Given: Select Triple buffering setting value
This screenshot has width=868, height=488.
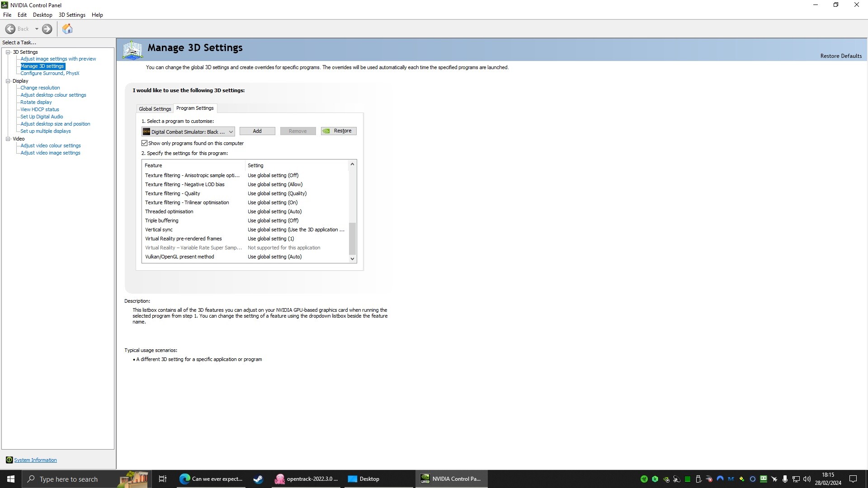Looking at the screenshot, I should [x=273, y=221].
